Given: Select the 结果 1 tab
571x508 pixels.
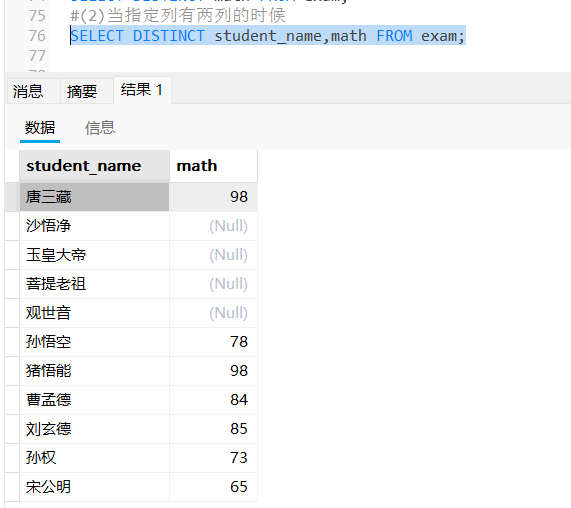Looking at the screenshot, I should (x=142, y=90).
